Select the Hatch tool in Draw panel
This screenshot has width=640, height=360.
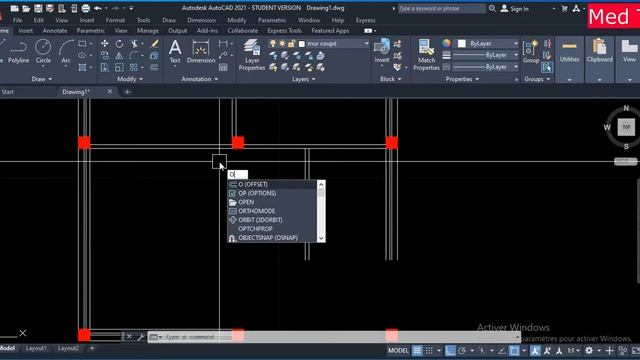(83, 67)
